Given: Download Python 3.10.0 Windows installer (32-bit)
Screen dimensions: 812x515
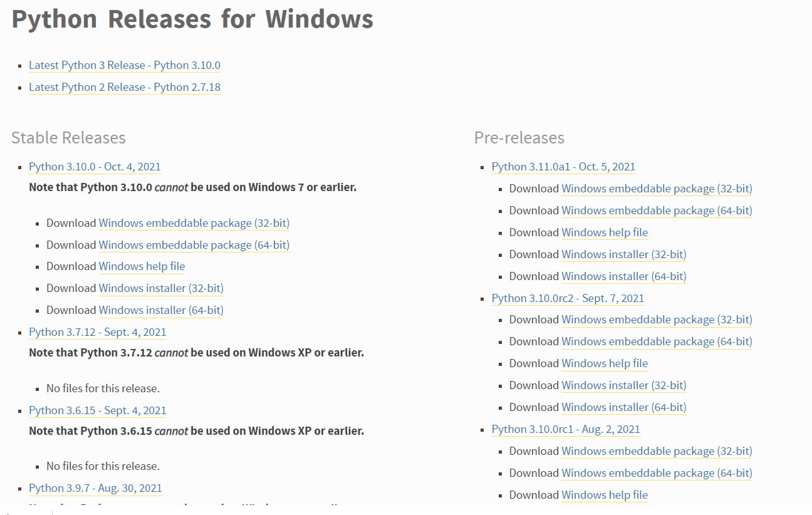Looking at the screenshot, I should point(161,288).
